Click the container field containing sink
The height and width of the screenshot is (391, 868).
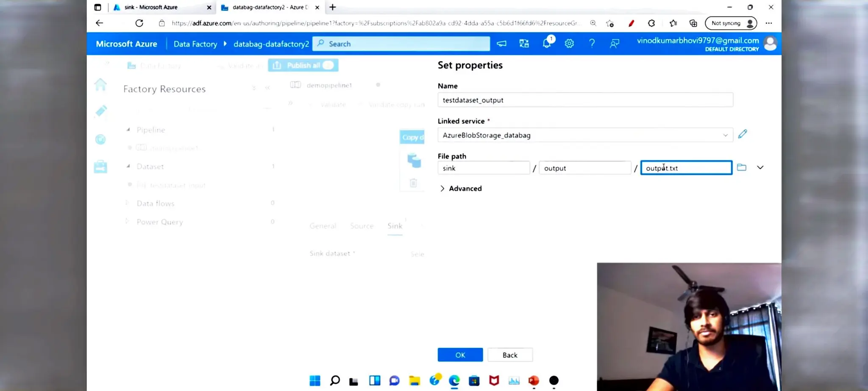pyautogui.click(x=484, y=168)
